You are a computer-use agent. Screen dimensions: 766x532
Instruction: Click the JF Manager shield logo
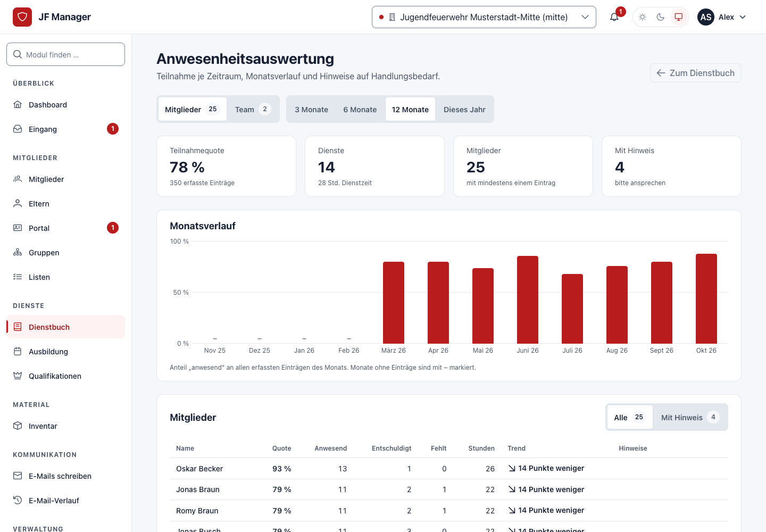coord(22,17)
